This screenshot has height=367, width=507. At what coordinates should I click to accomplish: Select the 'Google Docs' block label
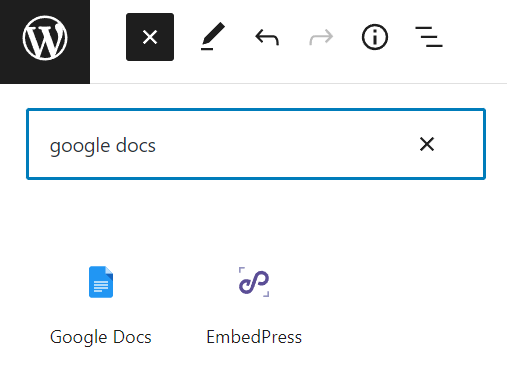(x=101, y=337)
